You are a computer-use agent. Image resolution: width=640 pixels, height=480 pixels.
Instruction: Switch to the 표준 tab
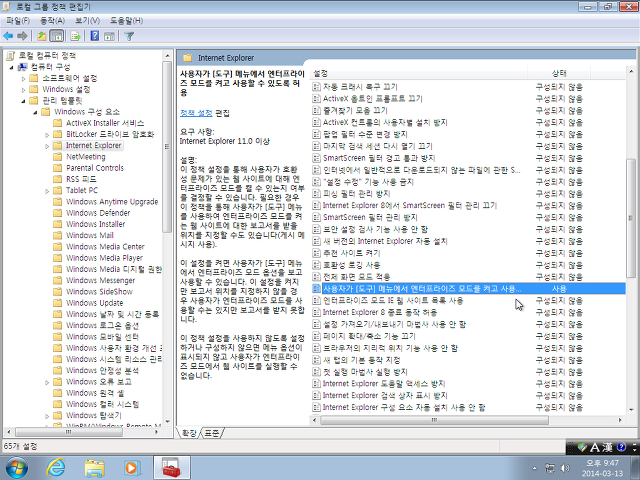point(211,433)
